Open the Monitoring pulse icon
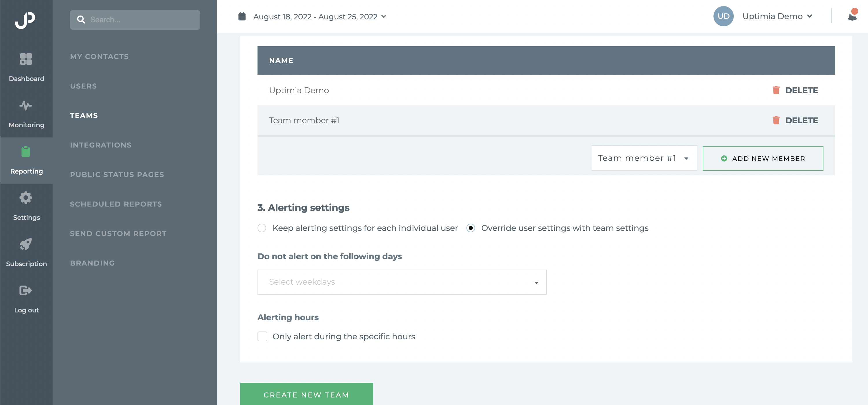 pyautogui.click(x=26, y=106)
